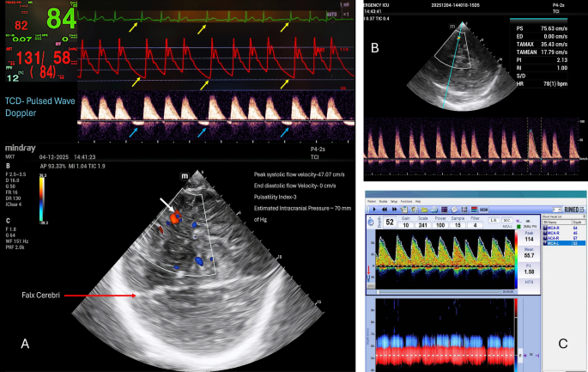This screenshot has height=372, width=588.
Task: Open the Functions menu
Action: point(406,202)
